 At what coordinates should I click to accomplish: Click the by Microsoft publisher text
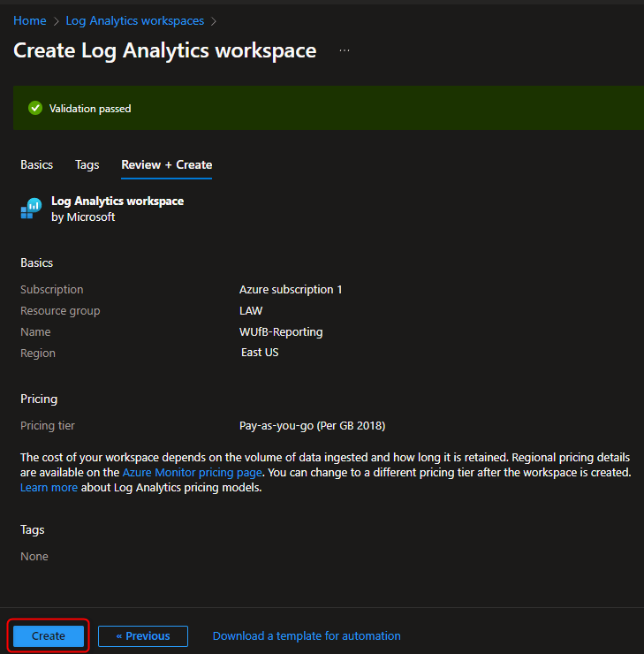coord(83,217)
